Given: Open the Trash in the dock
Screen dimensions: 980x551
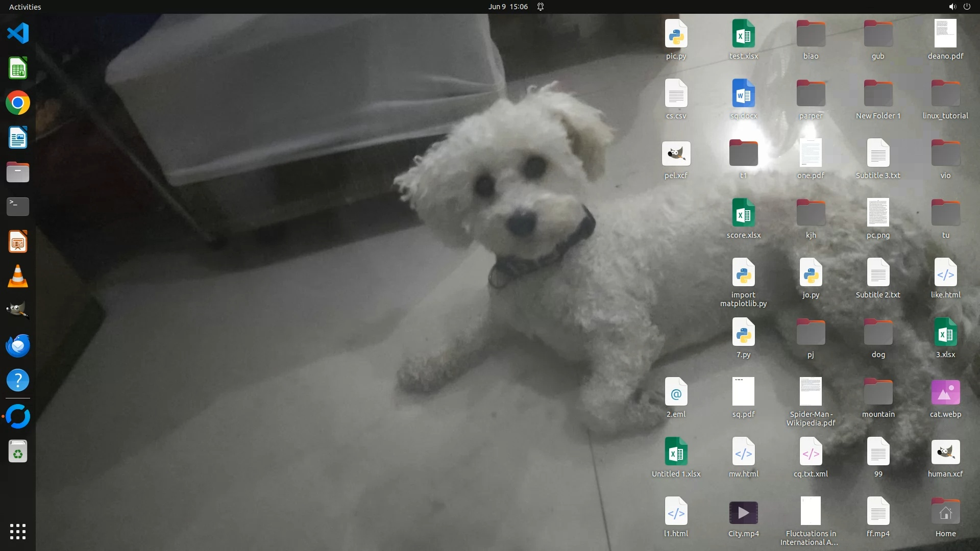Looking at the screenshot, I should coord(18,452).
